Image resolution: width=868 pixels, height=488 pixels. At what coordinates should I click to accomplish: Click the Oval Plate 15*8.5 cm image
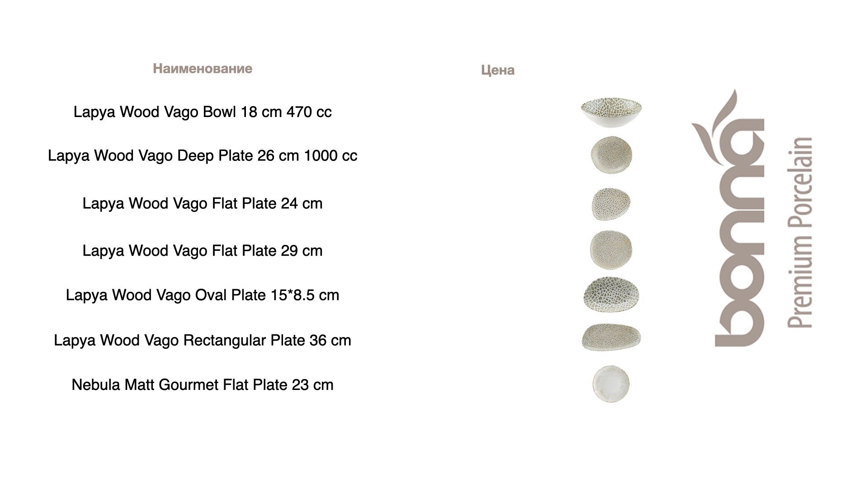click(611, 295)
